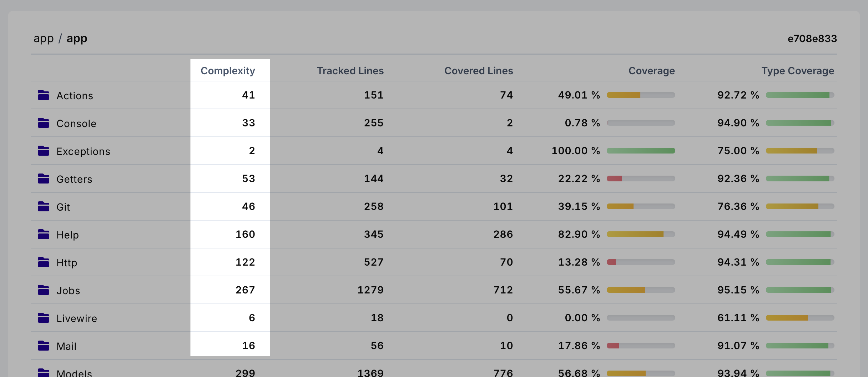
Task: Click the Mail folder icon
Action: pyautogui.click(x=44, y=346)
